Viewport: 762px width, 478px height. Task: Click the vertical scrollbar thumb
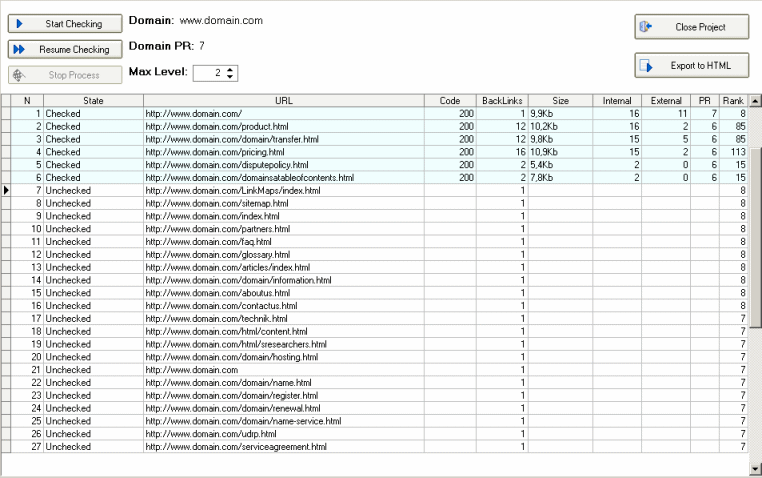[x=755, y=238]
